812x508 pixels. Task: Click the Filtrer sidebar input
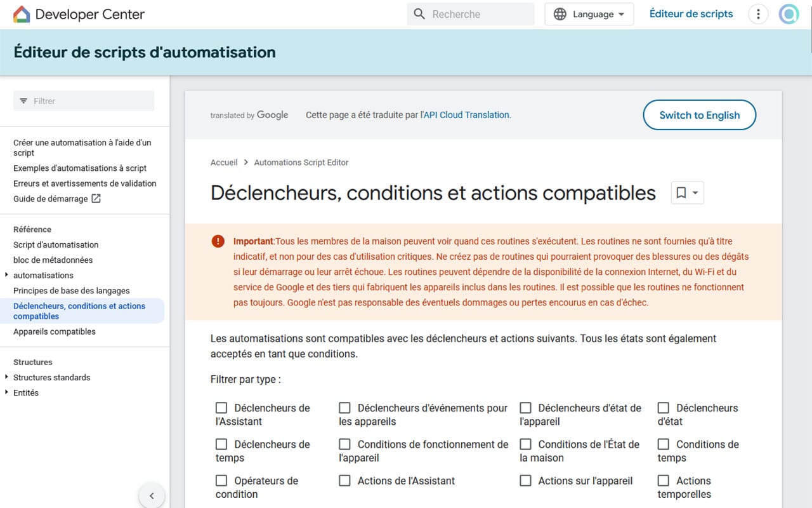pos(84,101)
